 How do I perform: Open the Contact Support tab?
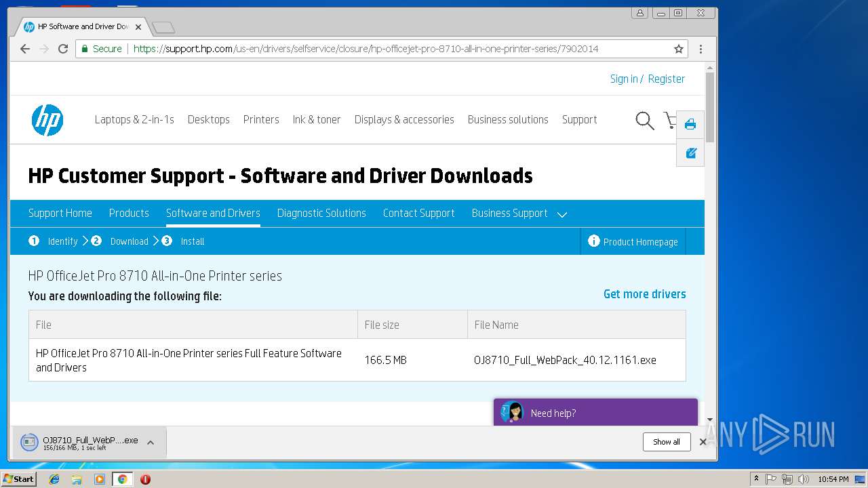(419, 213)
